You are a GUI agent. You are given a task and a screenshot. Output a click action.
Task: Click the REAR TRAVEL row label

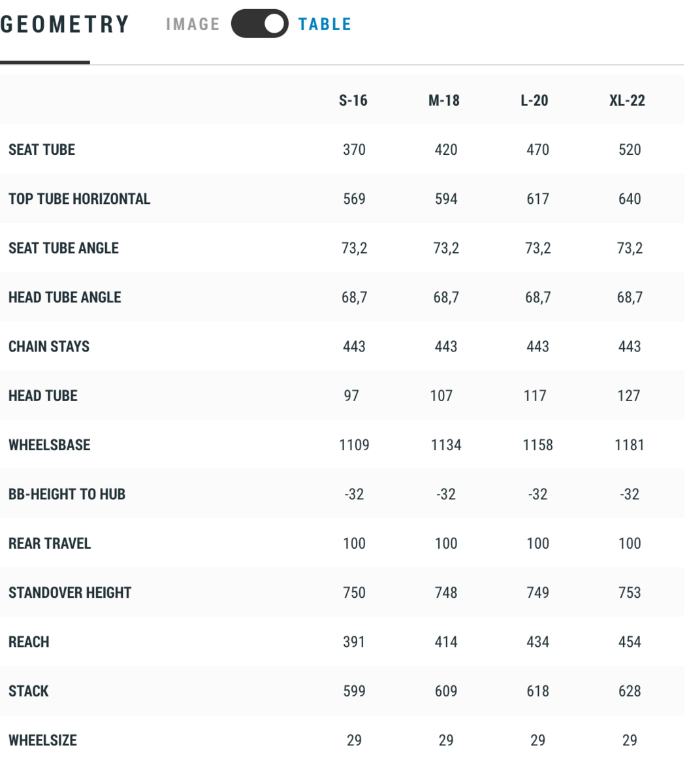50,544
